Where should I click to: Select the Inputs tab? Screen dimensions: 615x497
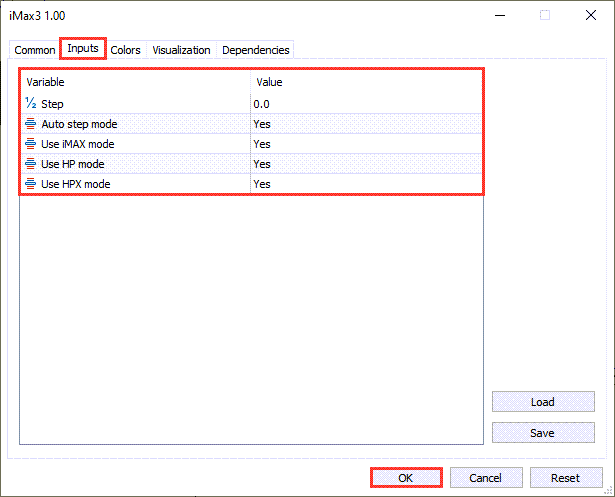[x=83, y=48]
